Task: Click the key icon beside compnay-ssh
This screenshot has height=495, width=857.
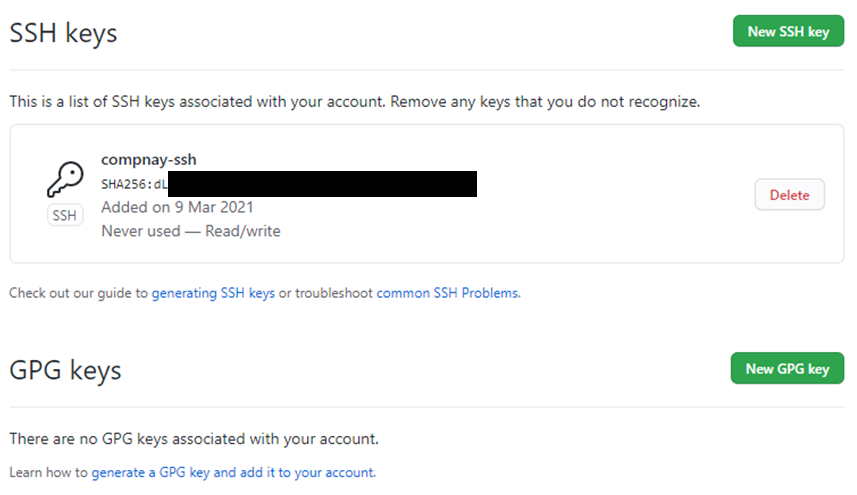Action: 65,179
